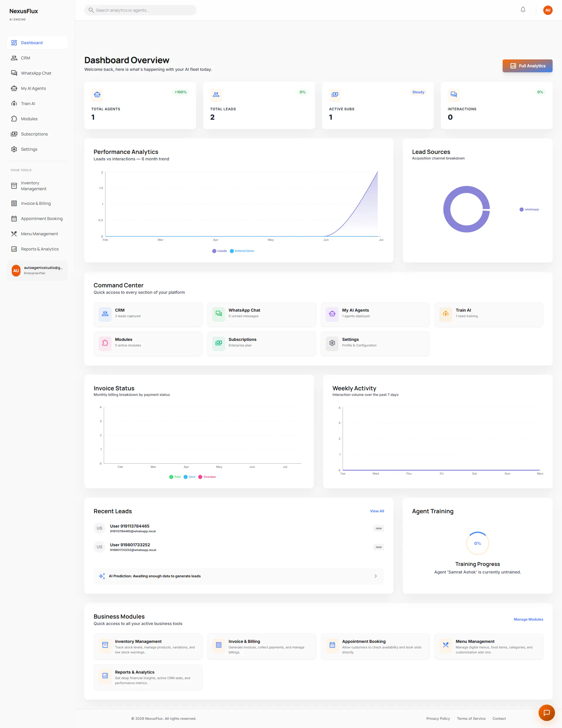Screen dimensions: 562x728
Task: Click the Interactions chat bubble icon
Action: (453, 95)
